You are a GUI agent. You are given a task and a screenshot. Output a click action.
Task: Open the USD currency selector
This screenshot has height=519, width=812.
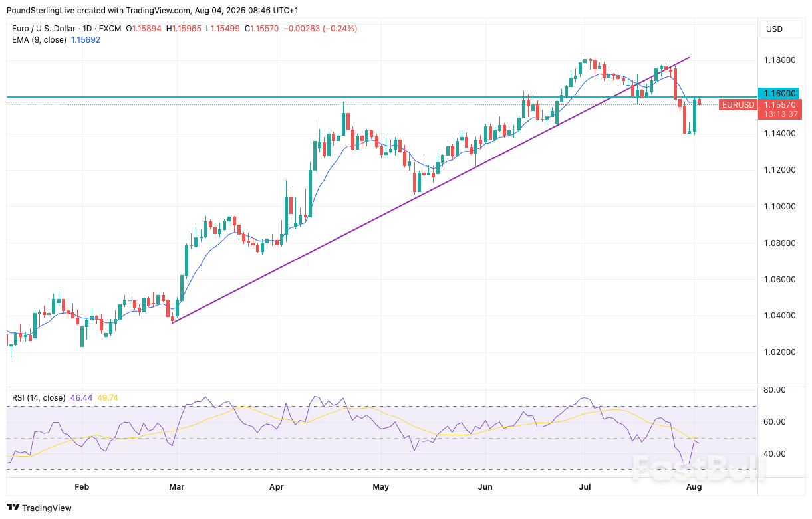pyautogui.click(x=781, y=29)
